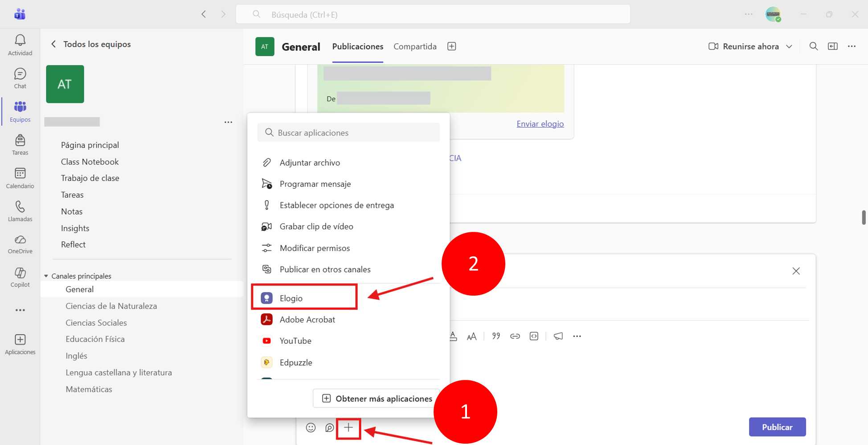Click the plus actions and apps button
This screenshot has height=445, width=868.
348,428
